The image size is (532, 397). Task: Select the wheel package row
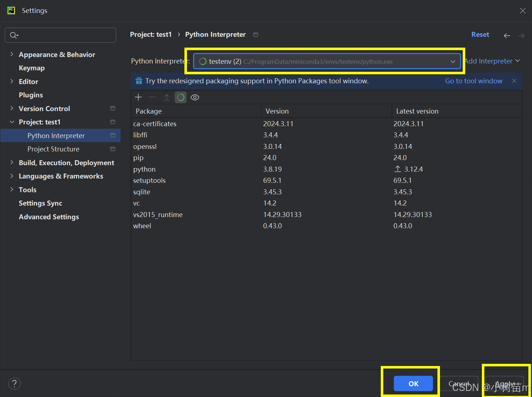[x=326, y=226]
